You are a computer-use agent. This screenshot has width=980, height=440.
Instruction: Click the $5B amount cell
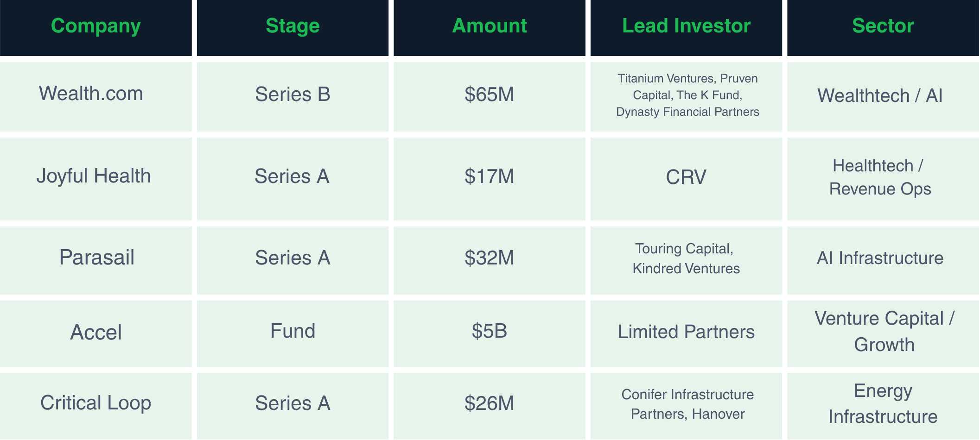tap(490, 333)
